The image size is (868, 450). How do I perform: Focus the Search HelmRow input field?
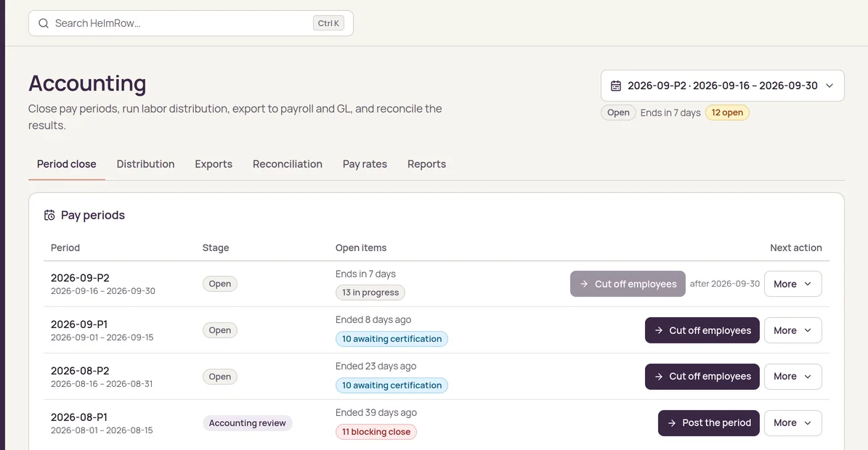(191, 23)
